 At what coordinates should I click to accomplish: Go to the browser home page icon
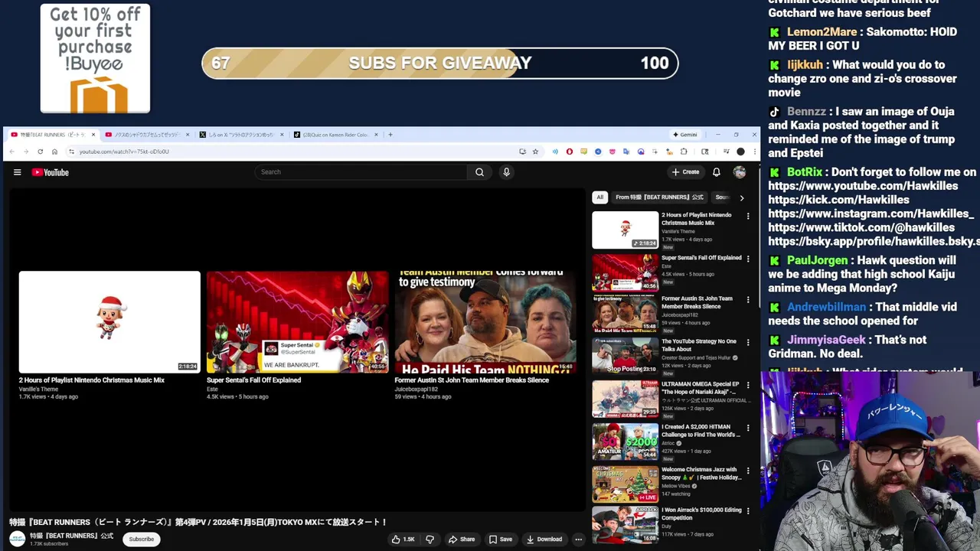click(x=55, y=152)
